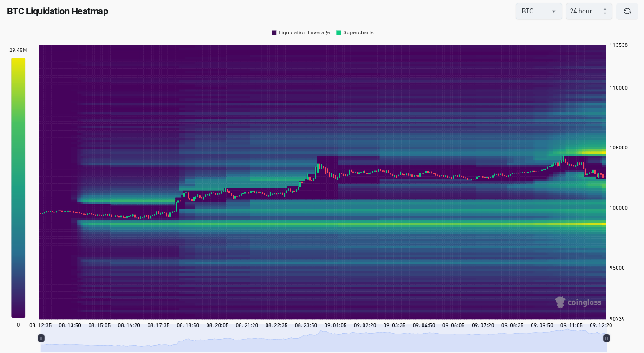The width and height of the screenshot is (644, 353).
Task: Click the 0 label below the color scale
Action: [x=18, y=325]
